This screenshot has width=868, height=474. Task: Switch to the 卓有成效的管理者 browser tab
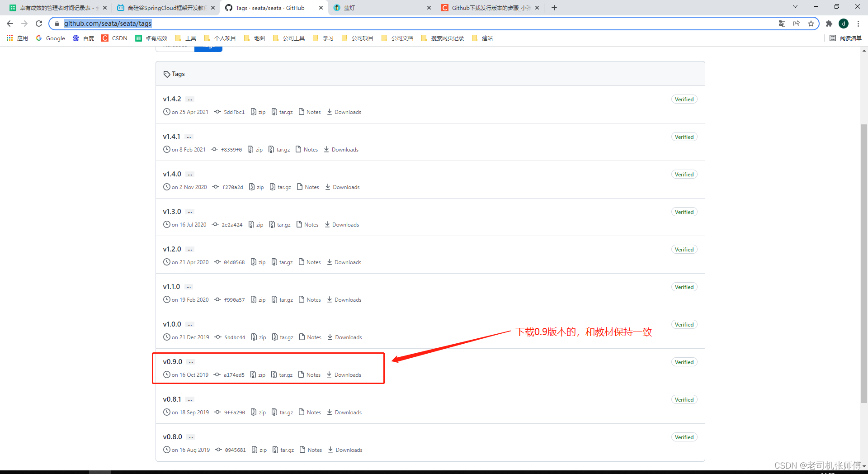click(58, 8)
